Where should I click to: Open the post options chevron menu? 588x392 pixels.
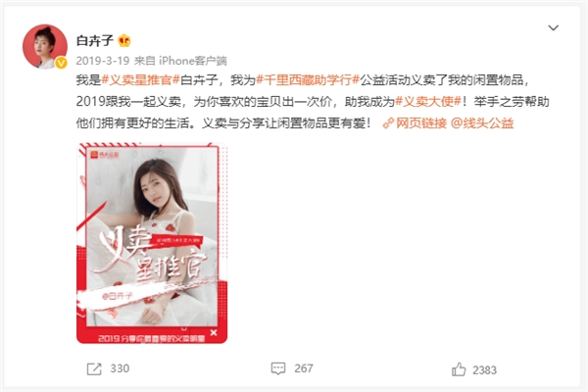coord(553,27)
